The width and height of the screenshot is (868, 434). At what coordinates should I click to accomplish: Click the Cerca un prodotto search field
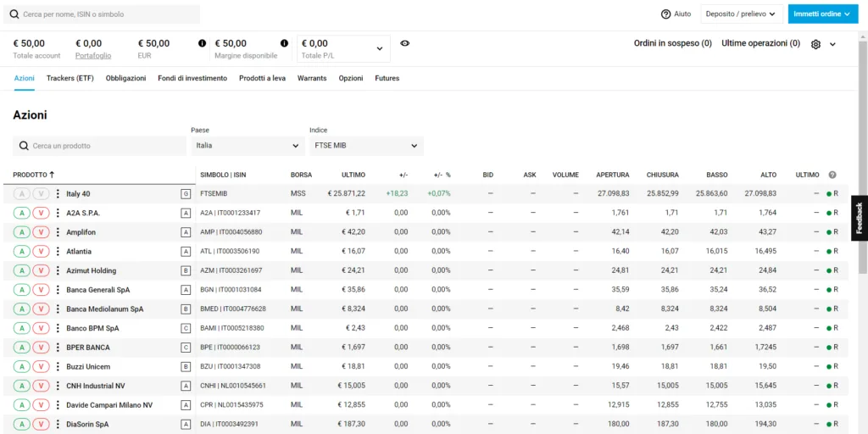[x=100, y=146]
